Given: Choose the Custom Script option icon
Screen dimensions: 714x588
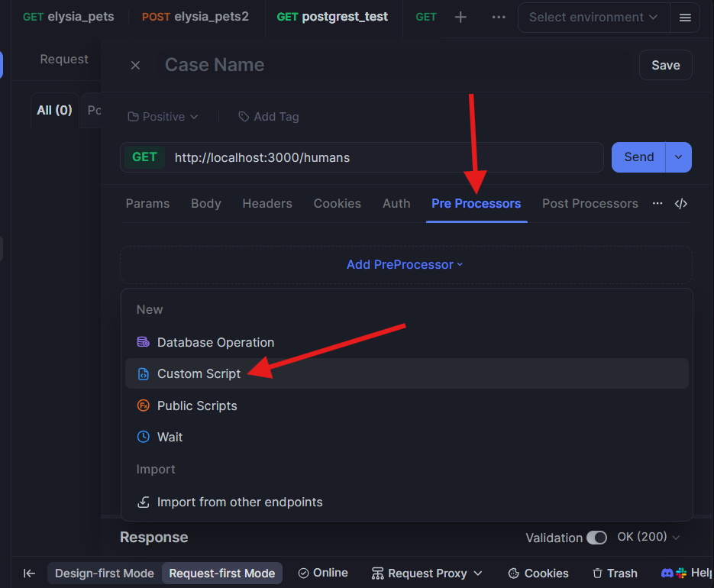Looking at the screenshot, I should click(x=142, y=373).
